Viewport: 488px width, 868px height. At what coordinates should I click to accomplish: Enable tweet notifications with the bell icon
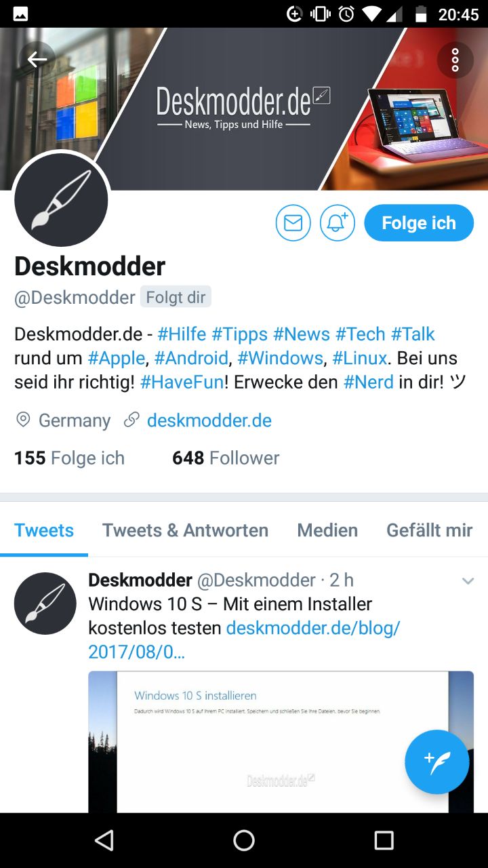(x=337, y=223)
